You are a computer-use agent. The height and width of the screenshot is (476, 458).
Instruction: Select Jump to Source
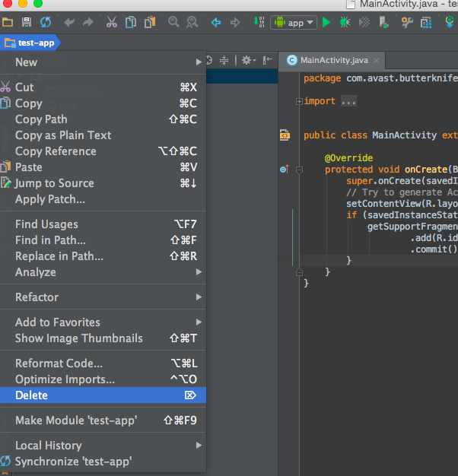coord(103,183)
